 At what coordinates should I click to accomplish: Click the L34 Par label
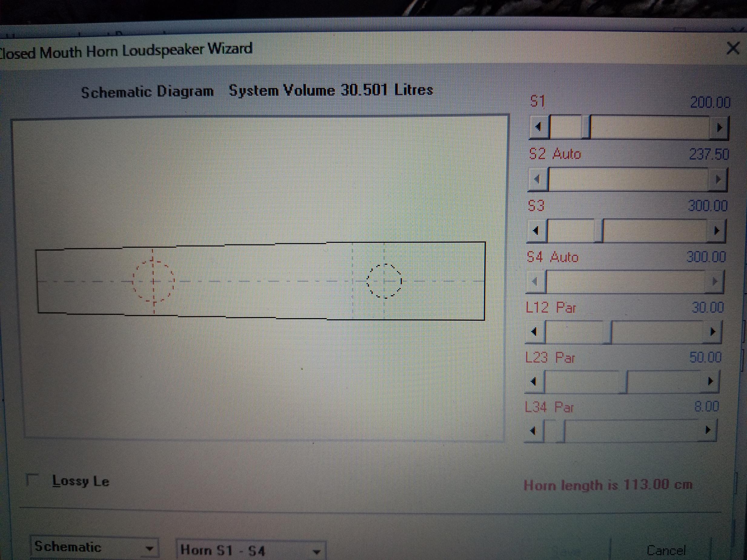tap(549, 407)
